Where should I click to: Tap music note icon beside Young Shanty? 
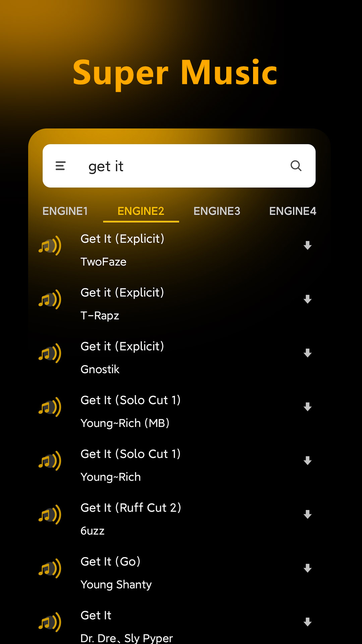pyautogui.click(x=50, y=569)
